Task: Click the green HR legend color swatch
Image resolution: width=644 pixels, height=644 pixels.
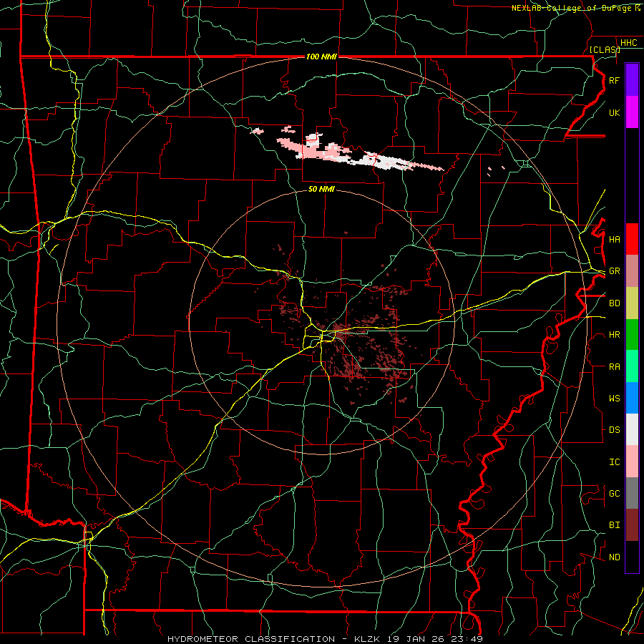Action: coord(632,335)
